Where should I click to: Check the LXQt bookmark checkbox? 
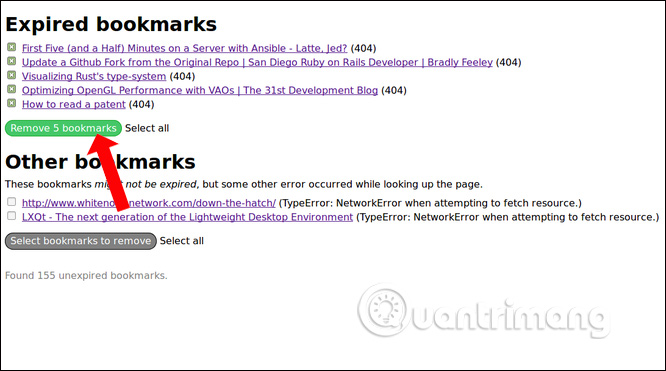click(11, 216)
